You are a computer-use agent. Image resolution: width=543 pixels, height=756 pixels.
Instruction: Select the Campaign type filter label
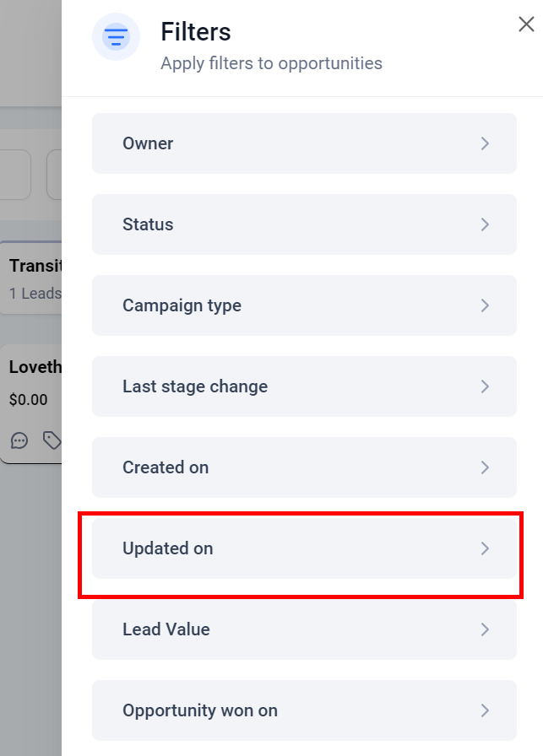(x=182, y=305)
